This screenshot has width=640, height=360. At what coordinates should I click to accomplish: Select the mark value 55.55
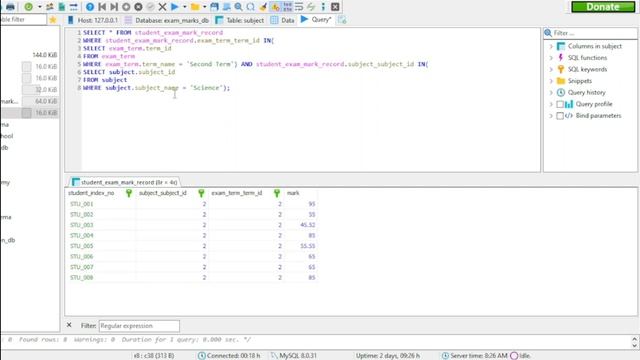pos(307,246)
